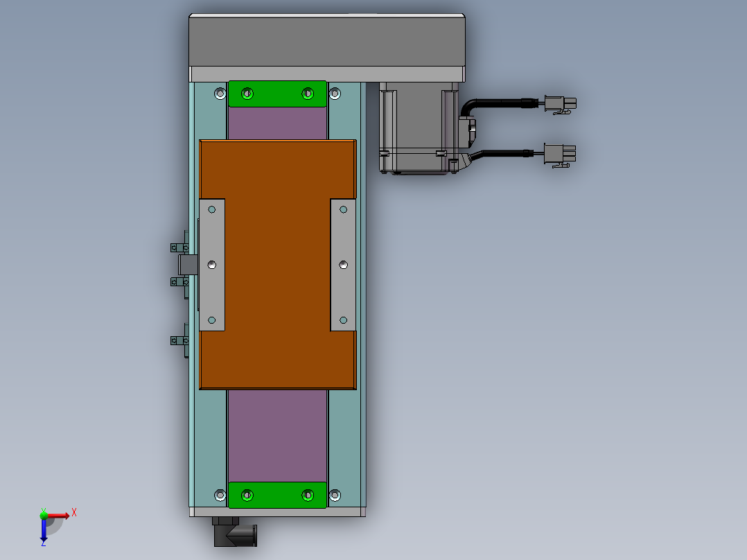Click the red X axis of the triad
The height and width of the screenshot is (560, 747).
point(58,515)
